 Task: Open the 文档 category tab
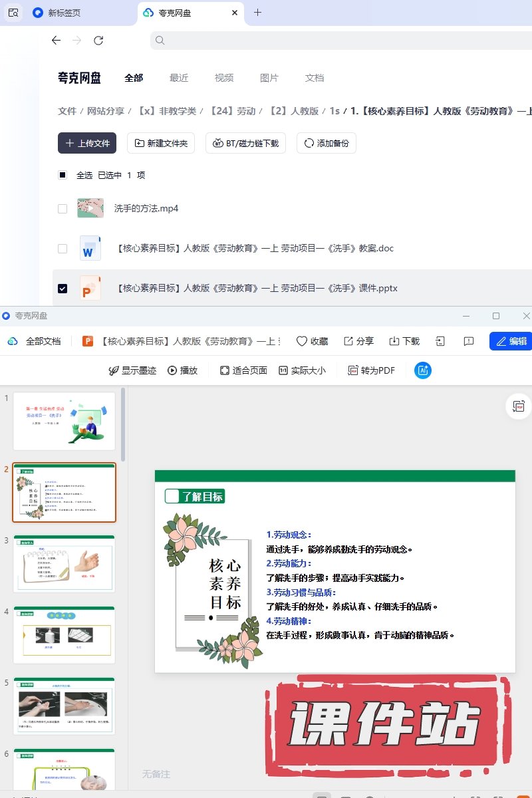coord(315,78)
